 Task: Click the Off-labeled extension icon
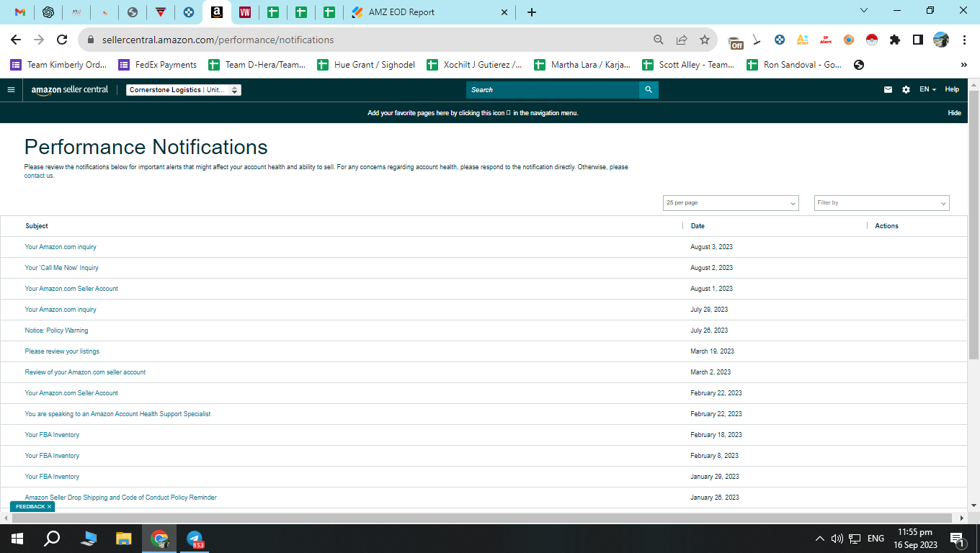point(735,42)
